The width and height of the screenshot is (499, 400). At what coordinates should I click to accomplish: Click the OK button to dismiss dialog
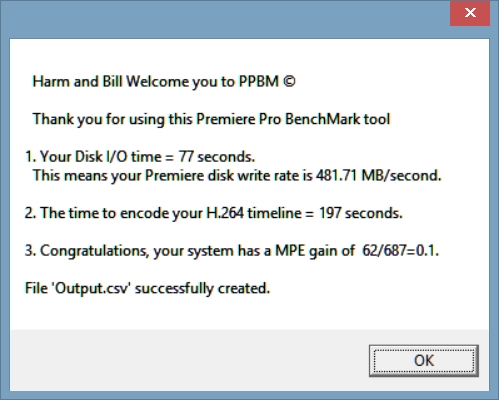tap(424, 361)
